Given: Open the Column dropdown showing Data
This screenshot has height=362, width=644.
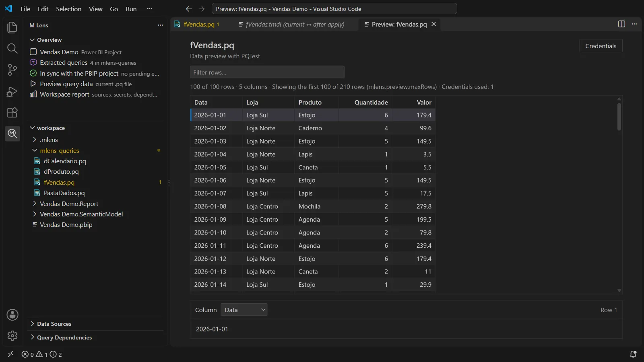Looking at the screenshot, I should coord(244,310).
